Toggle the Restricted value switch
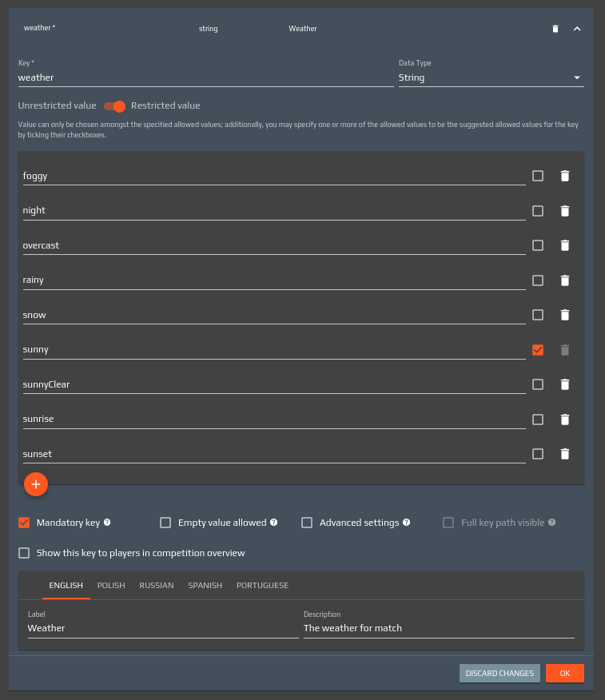This screenshot has height=700, width=605. [114, 106]
